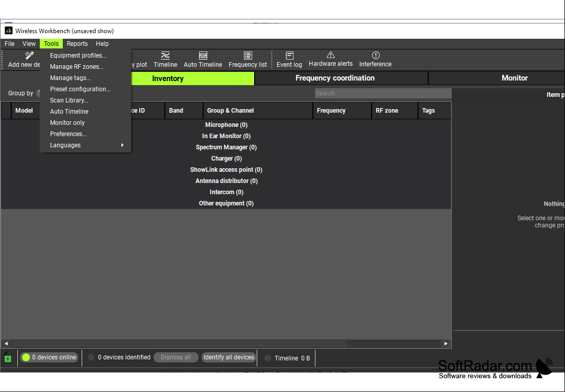This screenshot has height=392, width=565.
Task: Select the ShowLink access point (0) row
Action: pos(226,170)
